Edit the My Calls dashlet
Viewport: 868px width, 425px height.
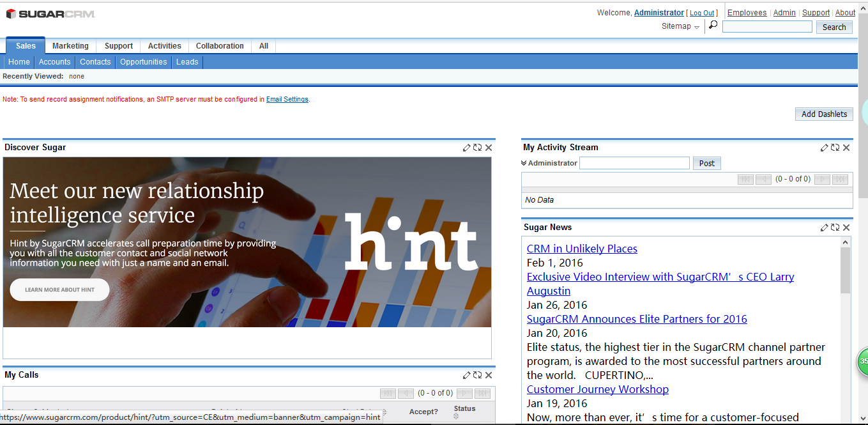click(x=467, y=375)
